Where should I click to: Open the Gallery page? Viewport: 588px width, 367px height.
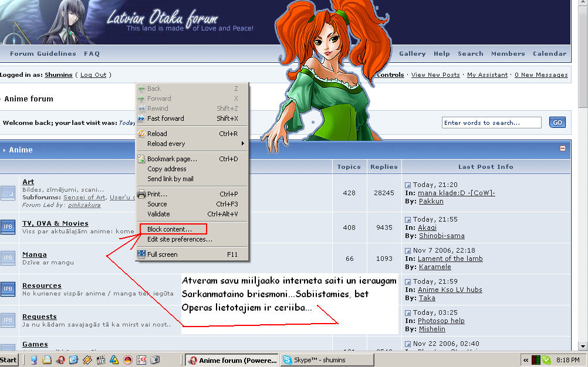[x=412, y=53]
